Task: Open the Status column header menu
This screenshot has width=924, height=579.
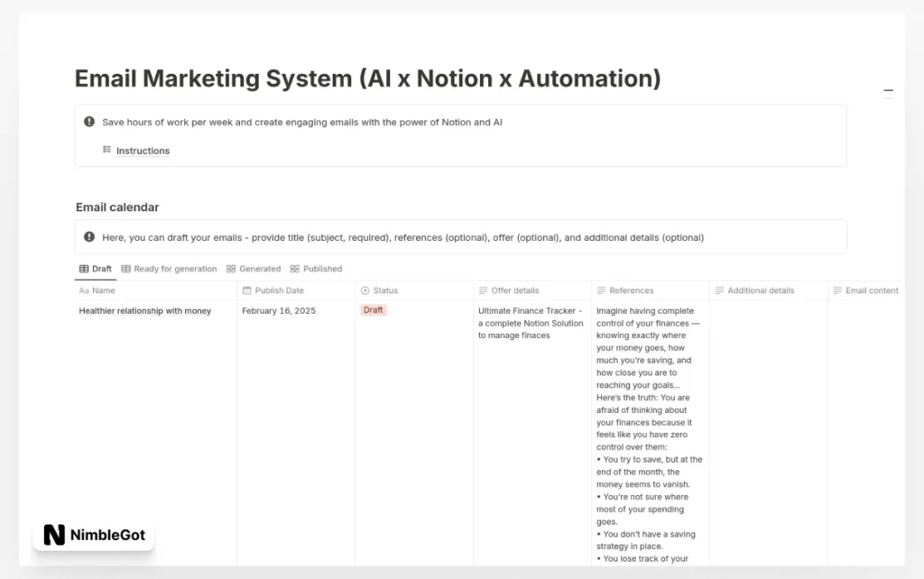Action: pos(414,290)
